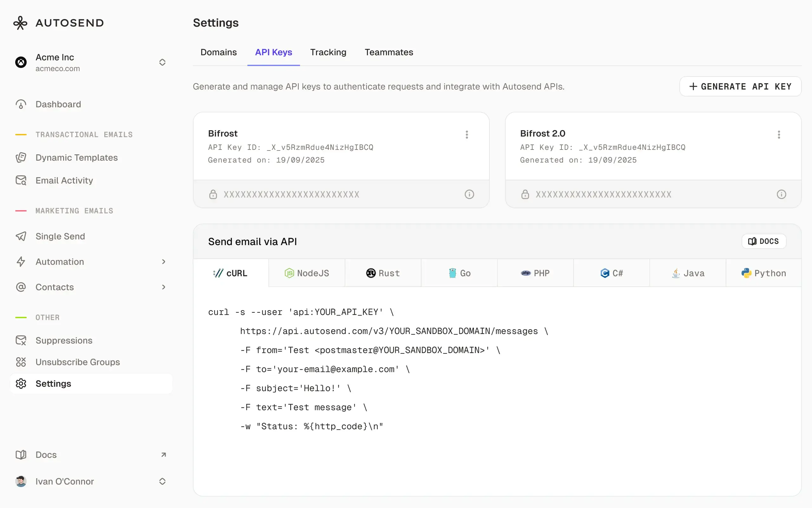Open the Bifrost key options menu
This screenshot has width=812, height=508.
coord(467,135)
